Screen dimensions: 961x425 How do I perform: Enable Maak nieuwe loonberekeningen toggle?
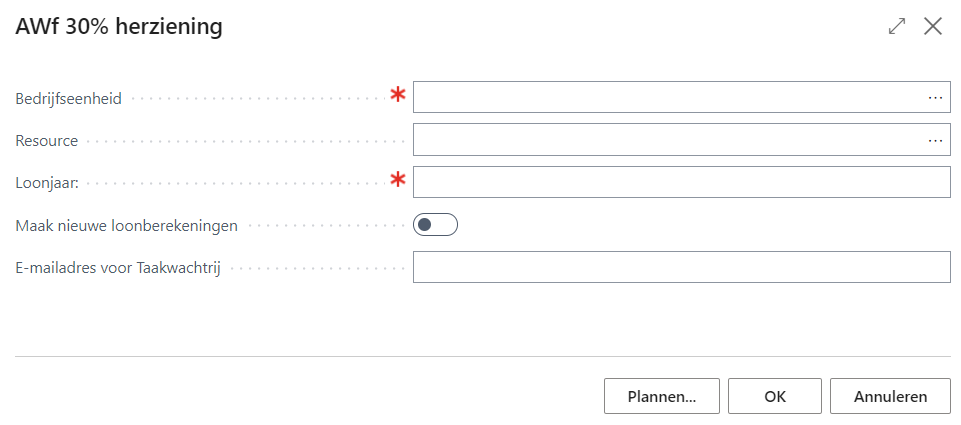click(x=435, y=225)
